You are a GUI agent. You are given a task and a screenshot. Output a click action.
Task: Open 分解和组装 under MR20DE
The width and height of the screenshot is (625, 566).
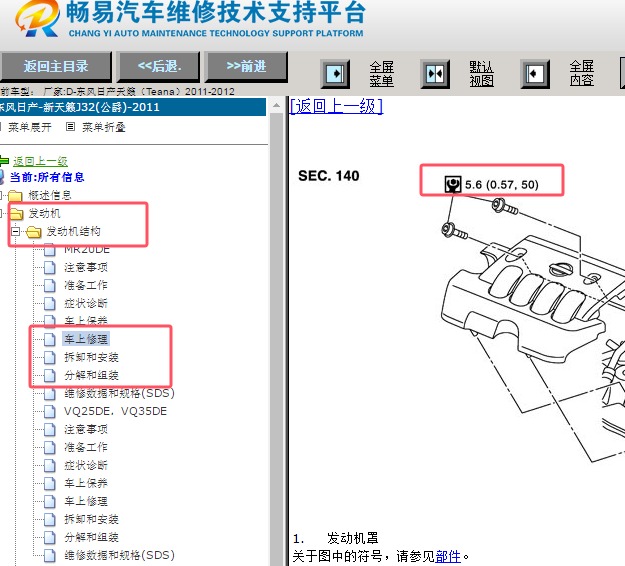tap(91, 375)
